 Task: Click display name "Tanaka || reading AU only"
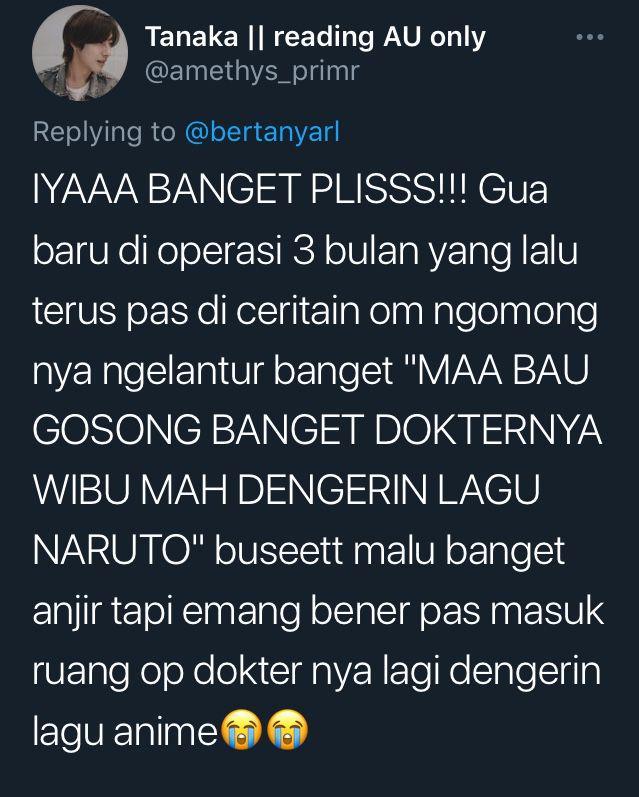315,37
